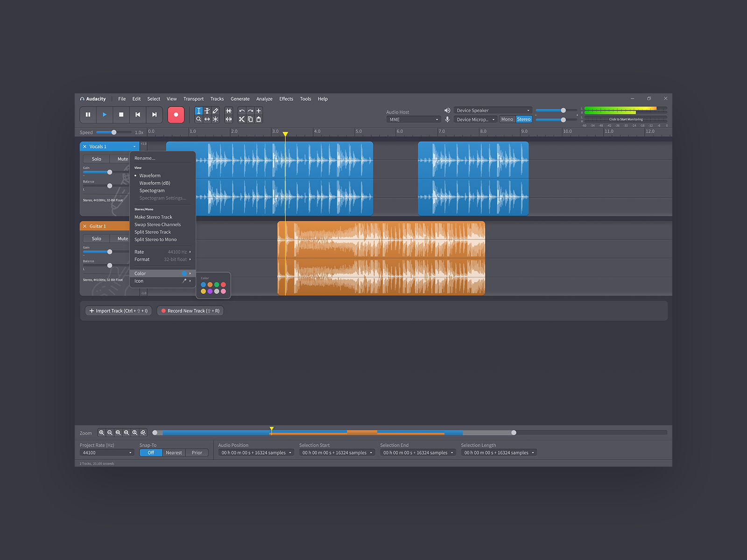Click the Undo arrow icon
This screenshot has width=747, height=560.
tap(242, 111)
